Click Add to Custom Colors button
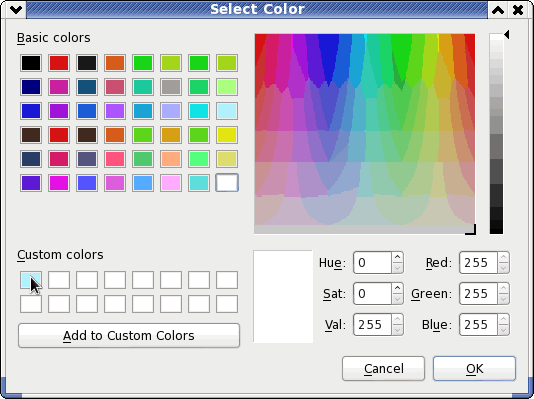Screen dimensions: 534x399 [x=129, y=336]
